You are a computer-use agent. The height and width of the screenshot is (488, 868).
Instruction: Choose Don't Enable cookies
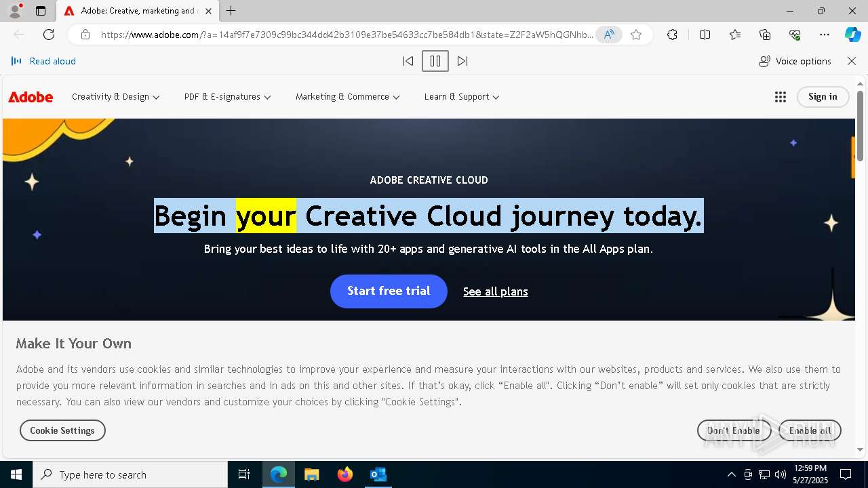click(734, 430)
